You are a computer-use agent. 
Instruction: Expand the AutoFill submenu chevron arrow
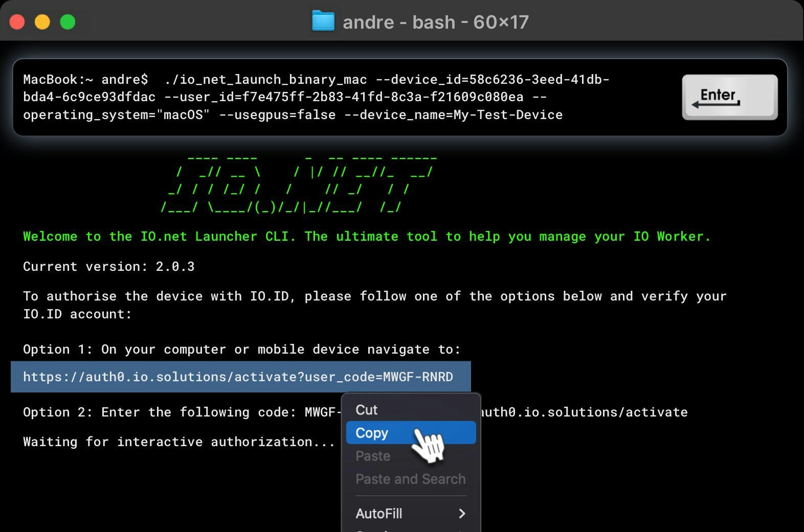[462, 513]
